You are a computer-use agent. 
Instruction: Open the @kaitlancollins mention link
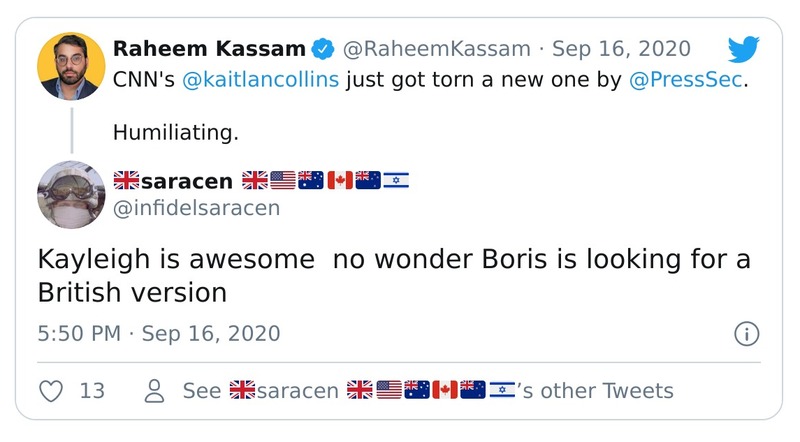[260, 80]
